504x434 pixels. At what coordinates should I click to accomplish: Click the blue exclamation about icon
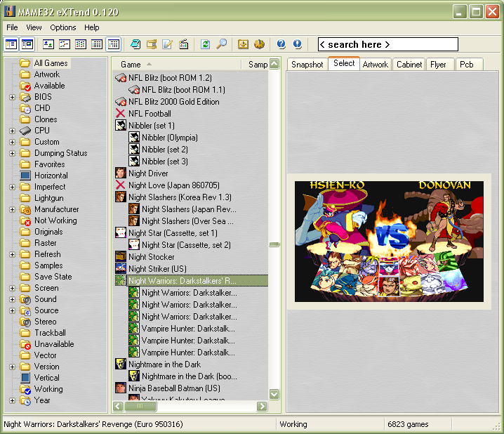(297, 44)
